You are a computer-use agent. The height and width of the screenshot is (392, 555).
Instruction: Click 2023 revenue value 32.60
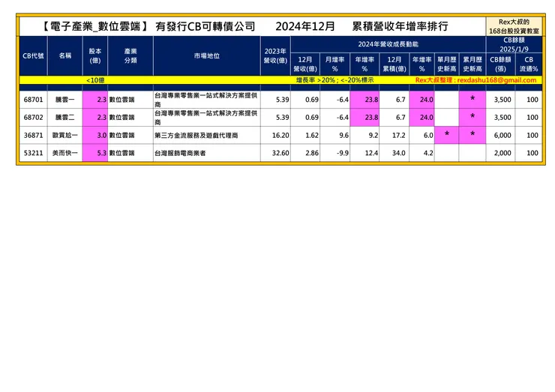point(280,153)
